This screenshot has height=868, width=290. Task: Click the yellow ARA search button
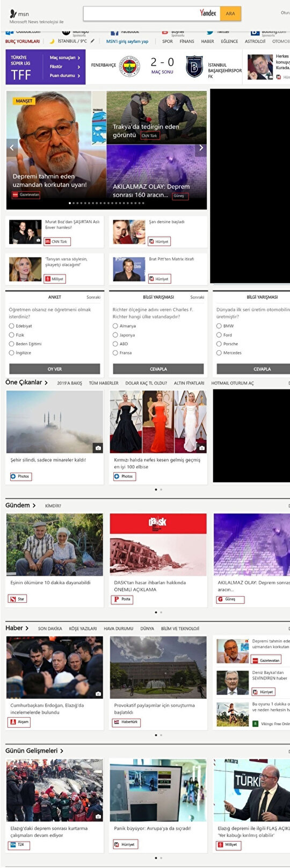click(x=230, y=13)
